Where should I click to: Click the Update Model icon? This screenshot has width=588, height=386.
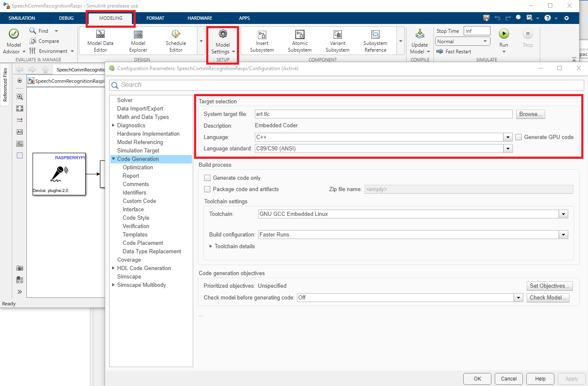[x=420, y=34]
